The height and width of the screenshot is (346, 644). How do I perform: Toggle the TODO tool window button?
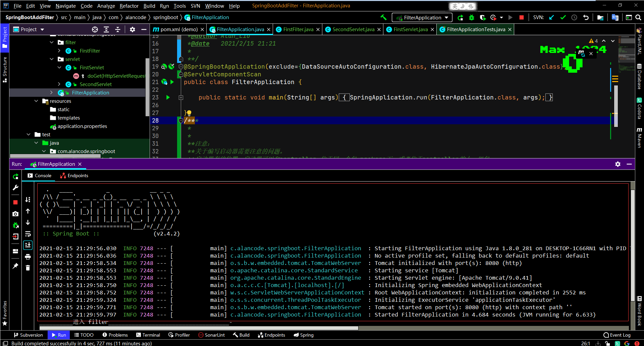pos(84,335)
